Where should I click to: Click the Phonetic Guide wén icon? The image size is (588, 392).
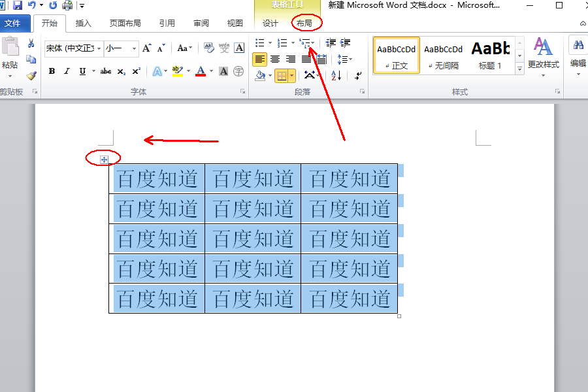224,48
